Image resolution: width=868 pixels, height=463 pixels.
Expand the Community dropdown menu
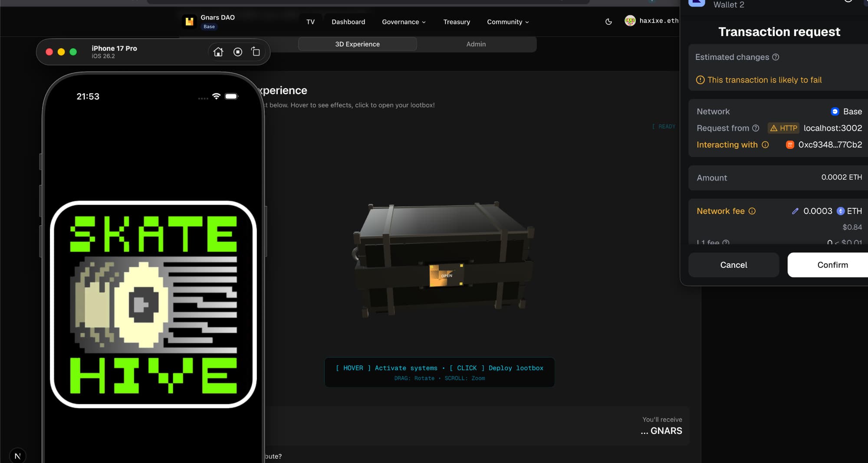point(507,22)
